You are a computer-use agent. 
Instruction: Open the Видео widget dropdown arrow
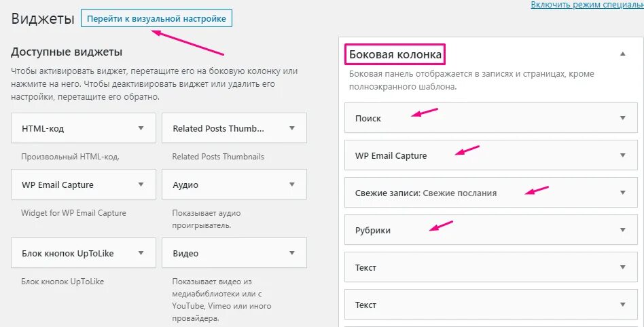[292, 253]
